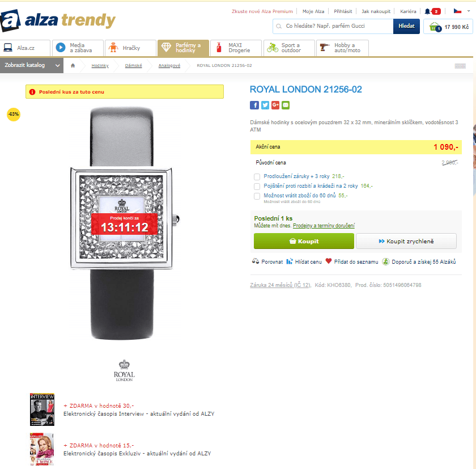
Task: Enable Prodloužení záruky + 3 roky checkbox
Action: coord(257,176)
